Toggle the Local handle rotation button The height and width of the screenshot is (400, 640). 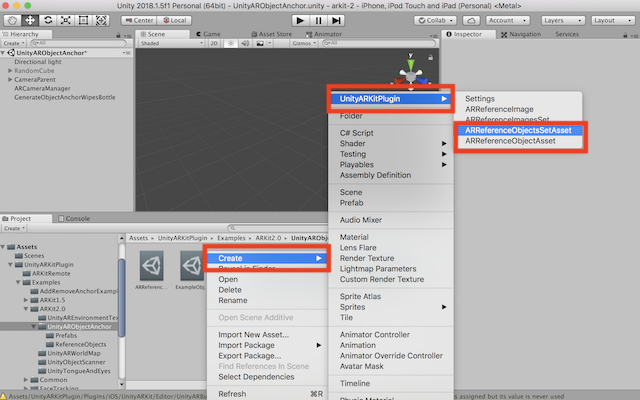click(x=174, y=20)
